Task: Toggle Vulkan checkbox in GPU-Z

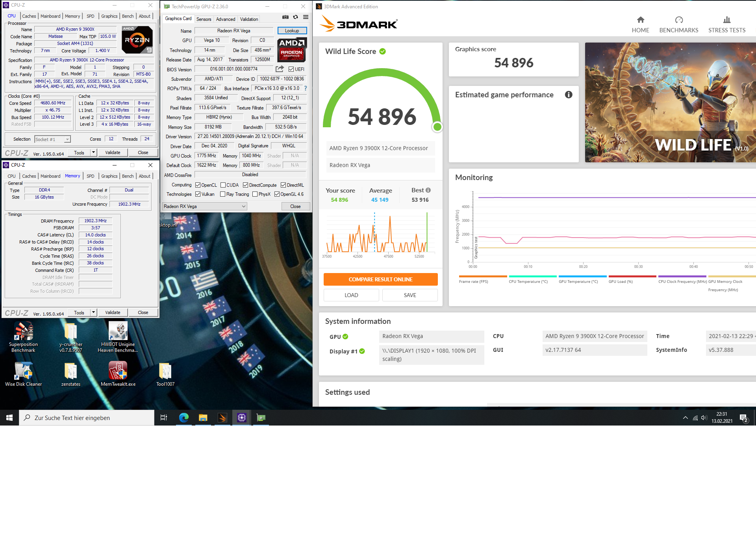Action: click(x=198, y=194)
